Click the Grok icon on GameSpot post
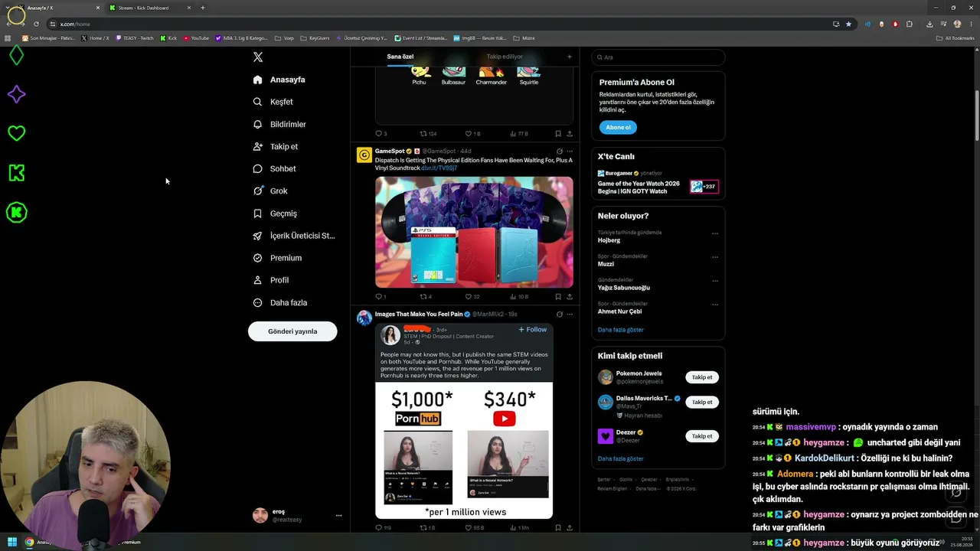Viewport: 980px width, 551px height. 560,152
